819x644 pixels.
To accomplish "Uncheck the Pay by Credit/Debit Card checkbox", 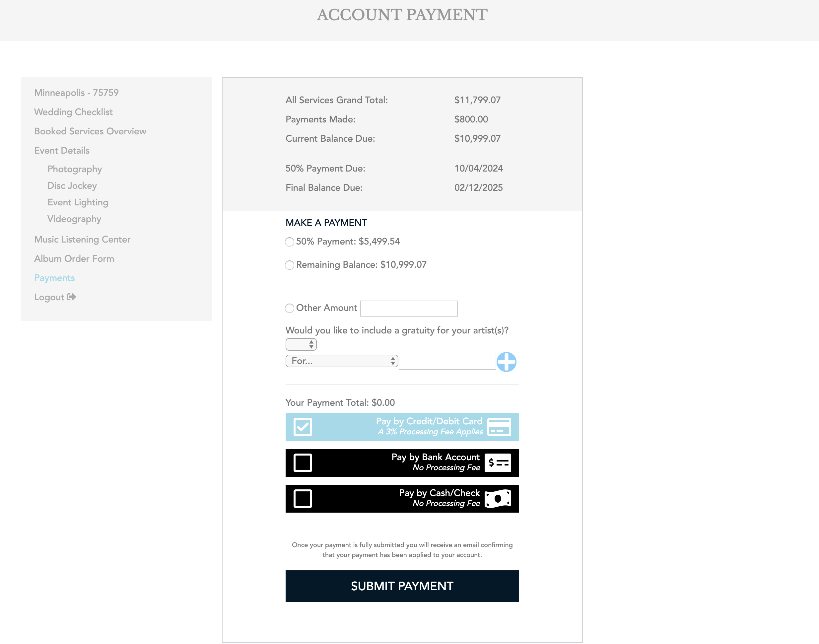I will (303, 427).
